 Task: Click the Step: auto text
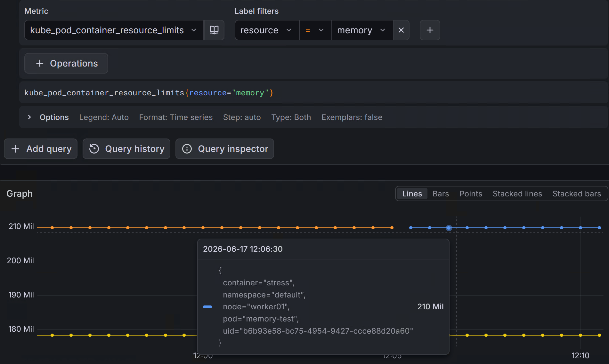click(242, 117)
